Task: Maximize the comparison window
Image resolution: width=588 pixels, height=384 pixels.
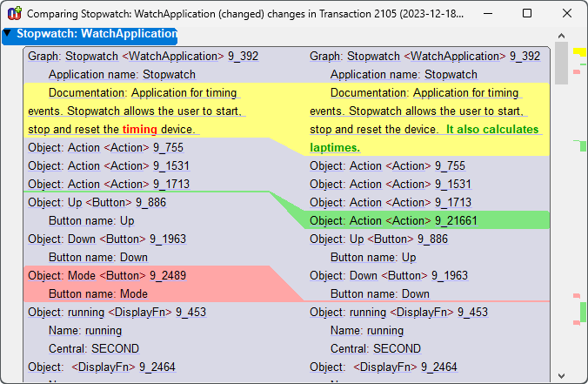Action: tap(527, 14)
